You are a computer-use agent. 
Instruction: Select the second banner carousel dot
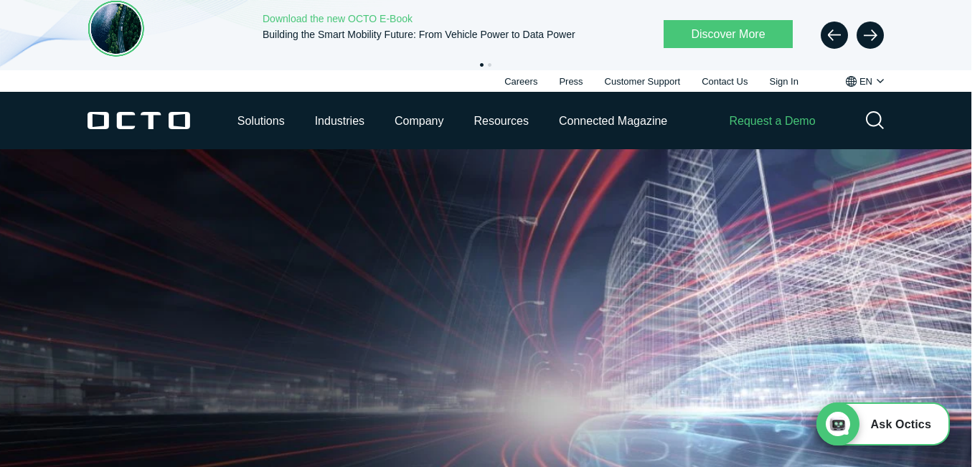point(489,65)
